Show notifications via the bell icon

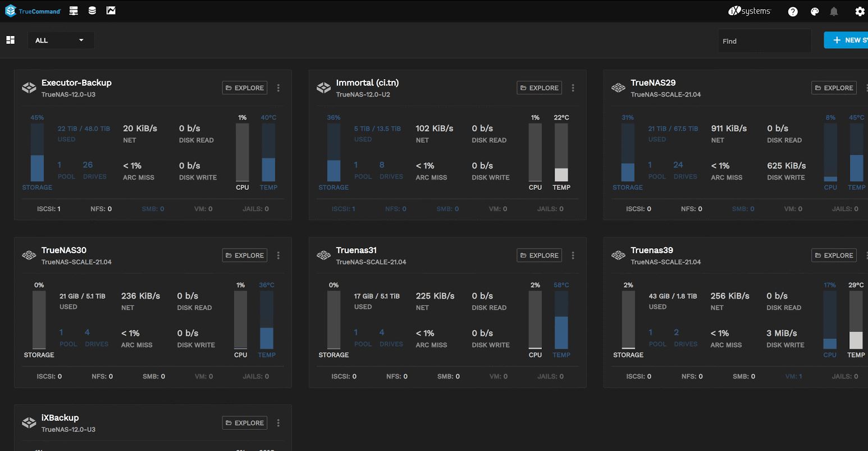click(x=834, y=11)
